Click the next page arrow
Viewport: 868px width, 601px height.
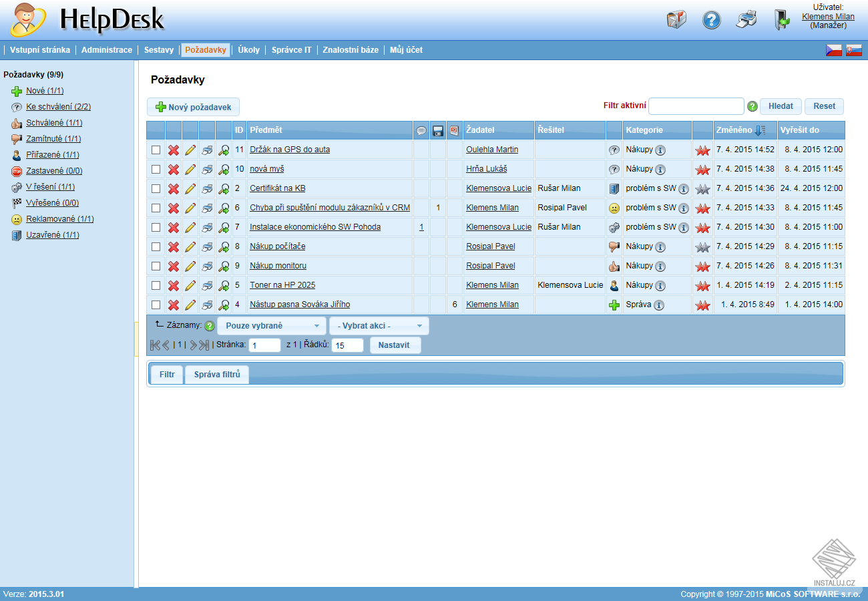193,345
